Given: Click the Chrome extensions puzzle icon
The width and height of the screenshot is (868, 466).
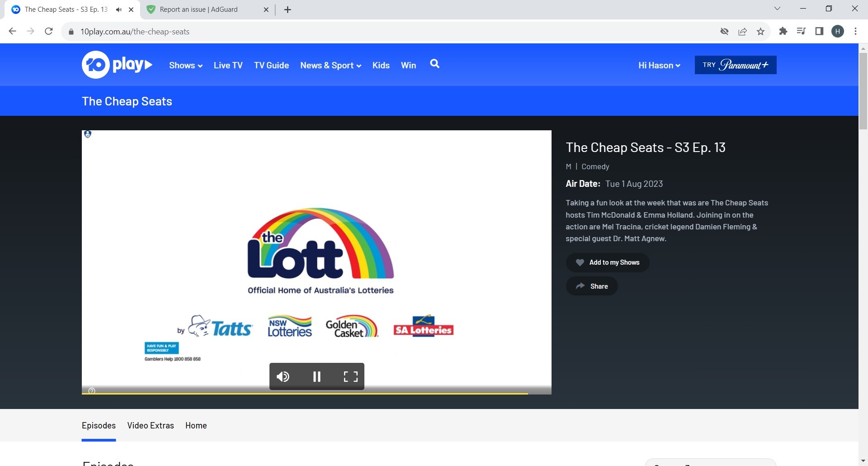Looking at the screenshot, I should tap(783, 31).
